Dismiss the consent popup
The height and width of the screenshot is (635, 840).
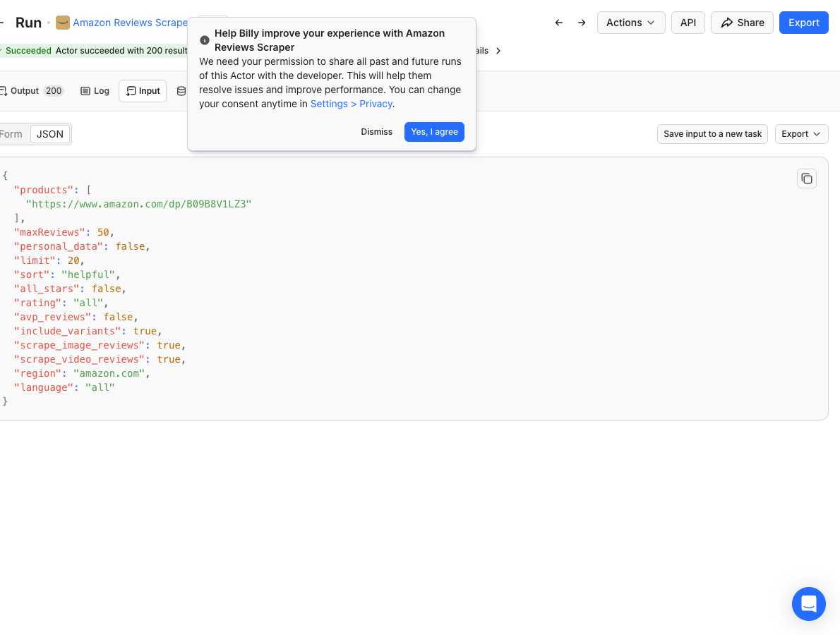point(377,132)
